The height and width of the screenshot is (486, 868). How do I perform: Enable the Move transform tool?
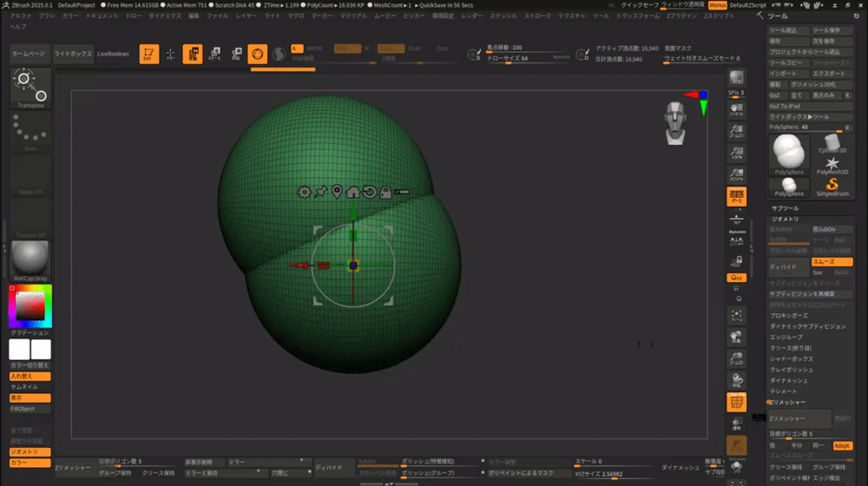click(192, 54)
